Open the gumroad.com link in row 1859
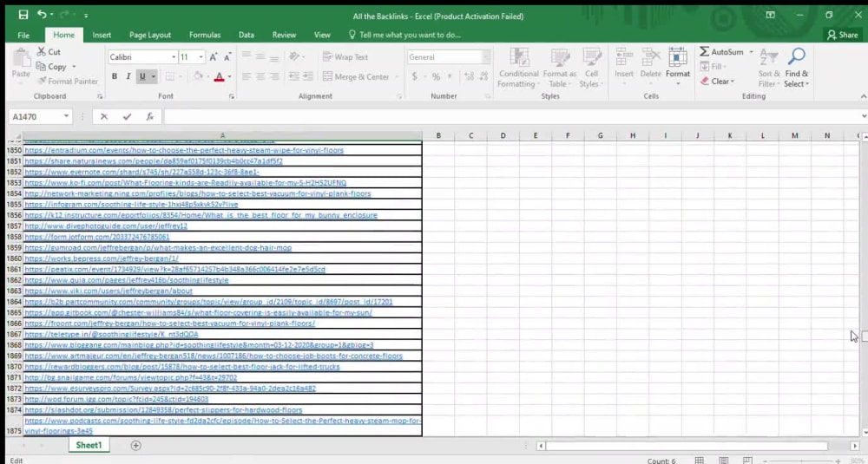This screenshot has width=868, height=464. [158, 248]
